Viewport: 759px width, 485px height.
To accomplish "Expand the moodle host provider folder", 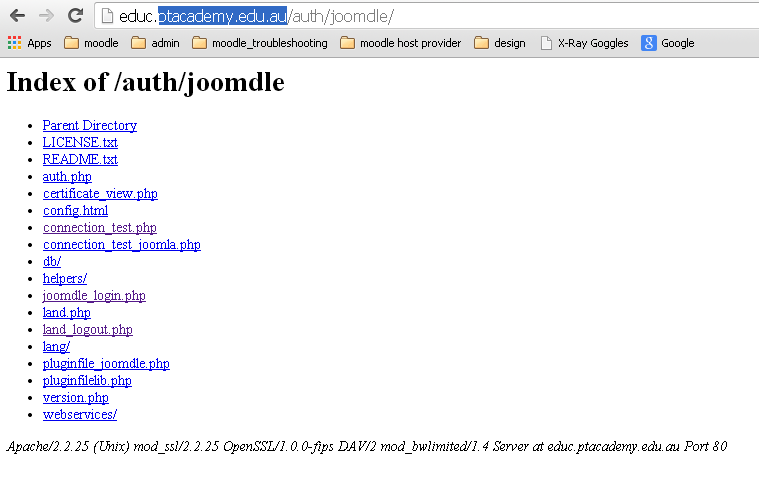I will [401, 43].
